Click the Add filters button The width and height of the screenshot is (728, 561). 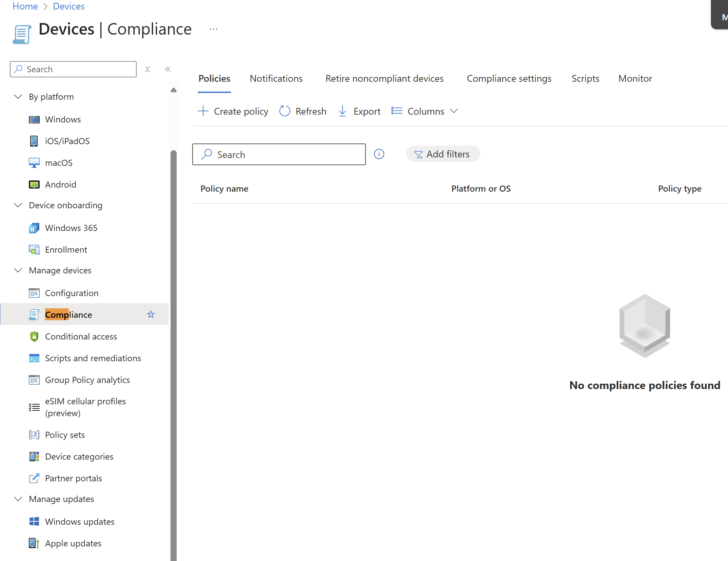443,154
